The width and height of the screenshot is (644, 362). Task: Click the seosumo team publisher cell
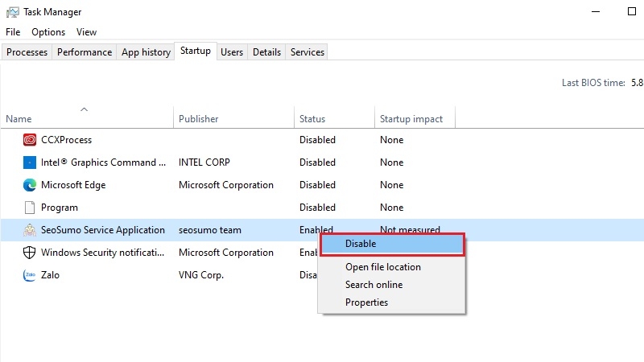[210, 230]
